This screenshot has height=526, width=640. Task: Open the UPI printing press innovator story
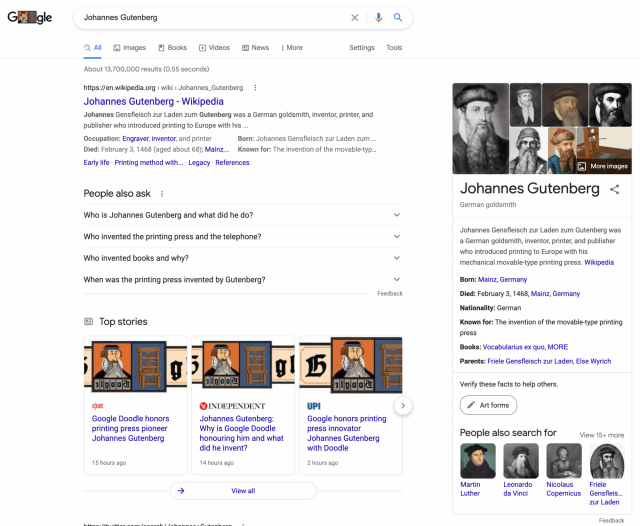(x=347, y=433)
